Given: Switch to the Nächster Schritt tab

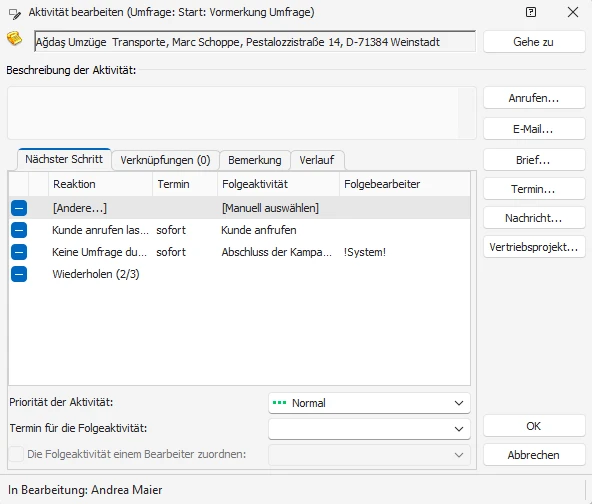Looking at the screenshot, I should [x=64, y=159].
